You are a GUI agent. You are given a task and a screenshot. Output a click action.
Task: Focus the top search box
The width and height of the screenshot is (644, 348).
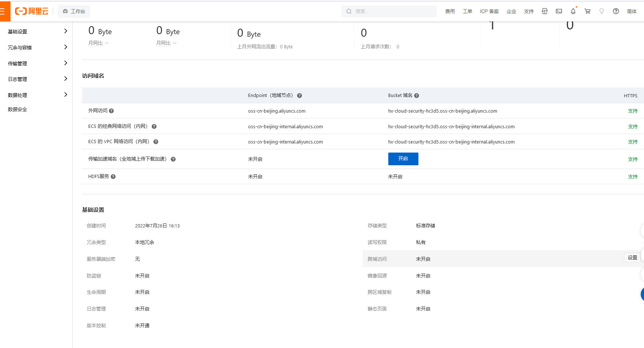[x=389, y=11]
